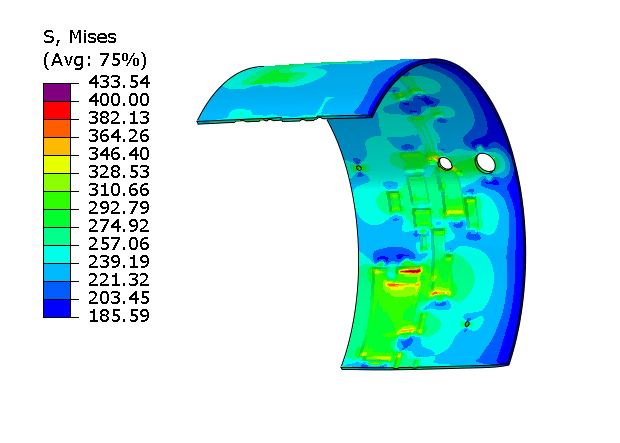Select the 400.00 legend value
Viewport: 620px width, 443px height.
[120, 100]
